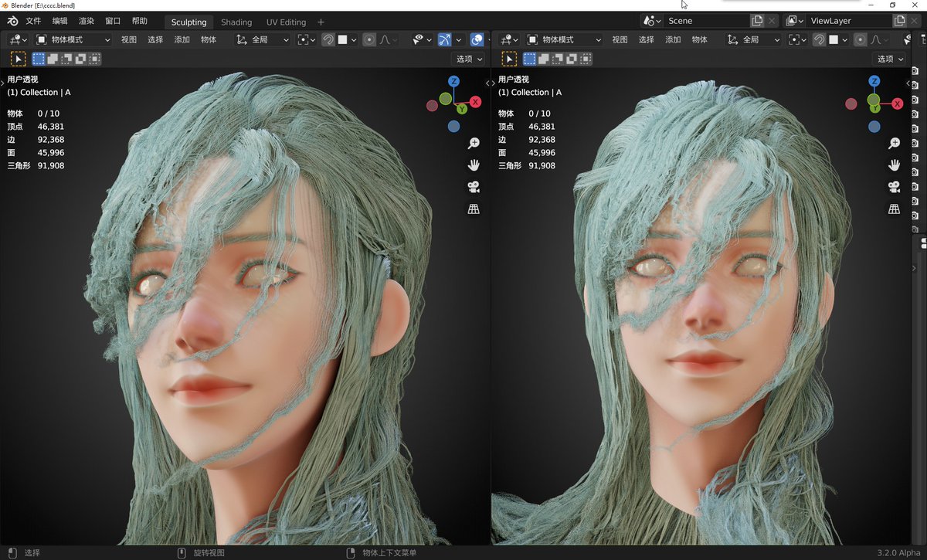Screen dimensions: 927x560
Task: Toggle camera view icon in left viewport
Action: coord(474,186)
